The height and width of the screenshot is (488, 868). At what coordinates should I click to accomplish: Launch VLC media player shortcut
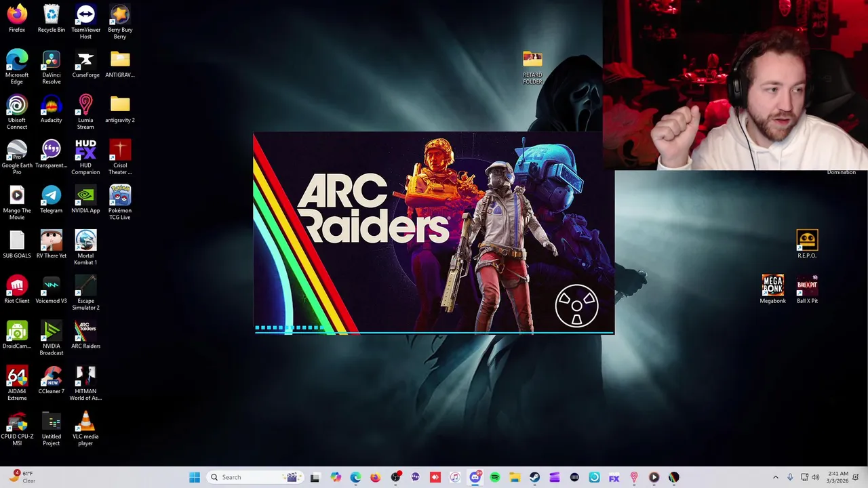[85, 428]
